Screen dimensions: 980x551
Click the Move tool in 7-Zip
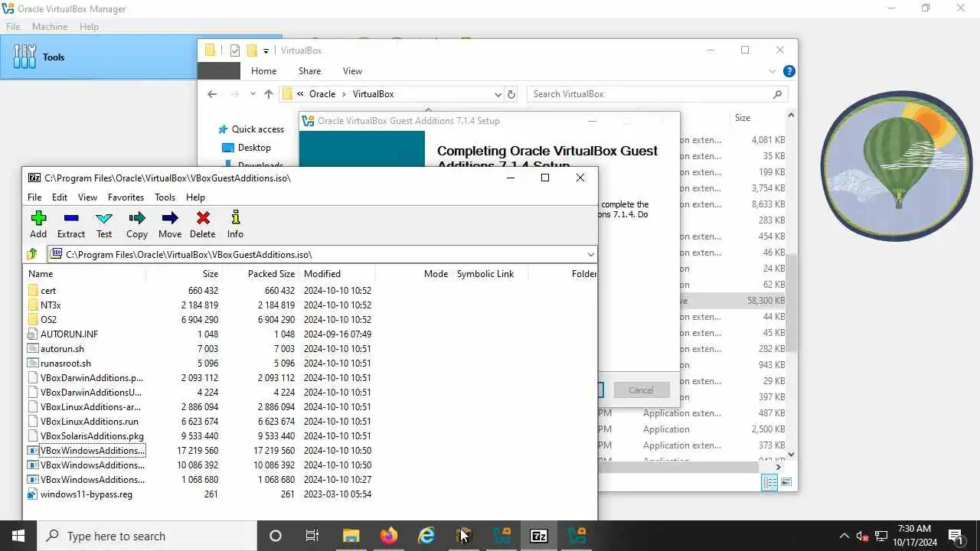(x=170, y=224)
